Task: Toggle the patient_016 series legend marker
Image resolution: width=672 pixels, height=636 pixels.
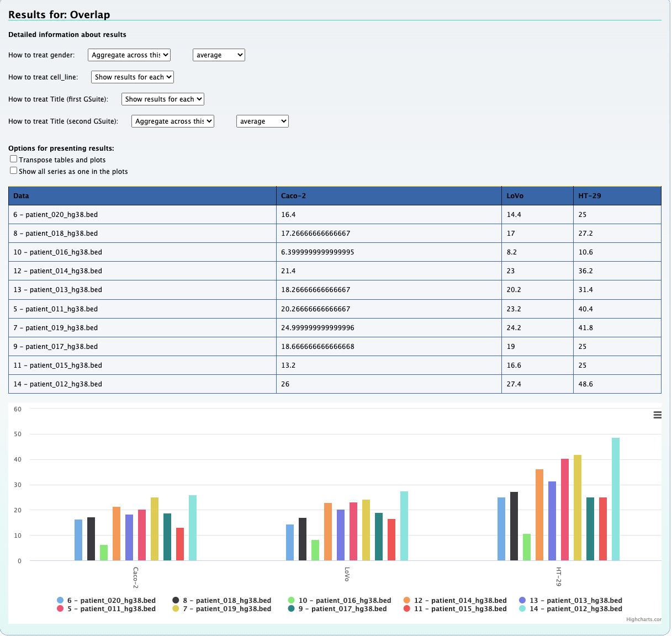Action: (x=292, y=600)
